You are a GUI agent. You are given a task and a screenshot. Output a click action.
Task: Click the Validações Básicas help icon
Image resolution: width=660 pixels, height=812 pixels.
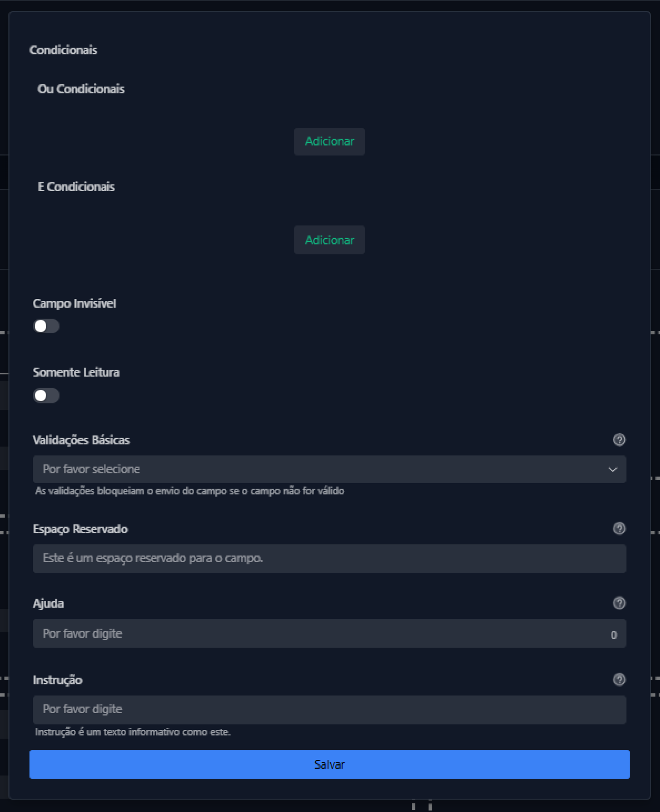coord(619,440)
